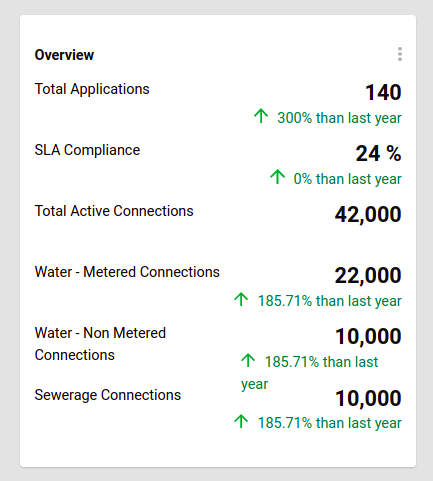This screenshot has width=433, height=481.
Task: Click the green arrow beside 300% growth
Action: click(x=261, y=116)
